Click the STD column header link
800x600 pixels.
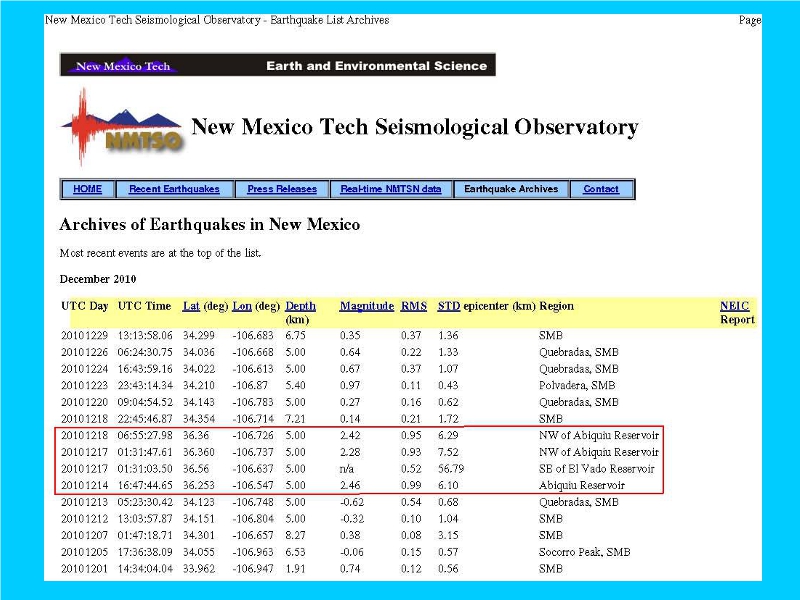[449, 306]
